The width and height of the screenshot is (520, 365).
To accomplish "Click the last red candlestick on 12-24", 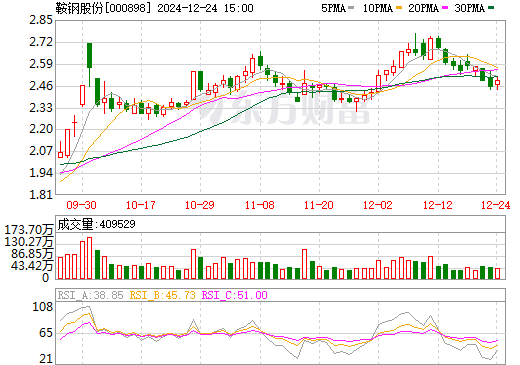I will pos(498,83).
